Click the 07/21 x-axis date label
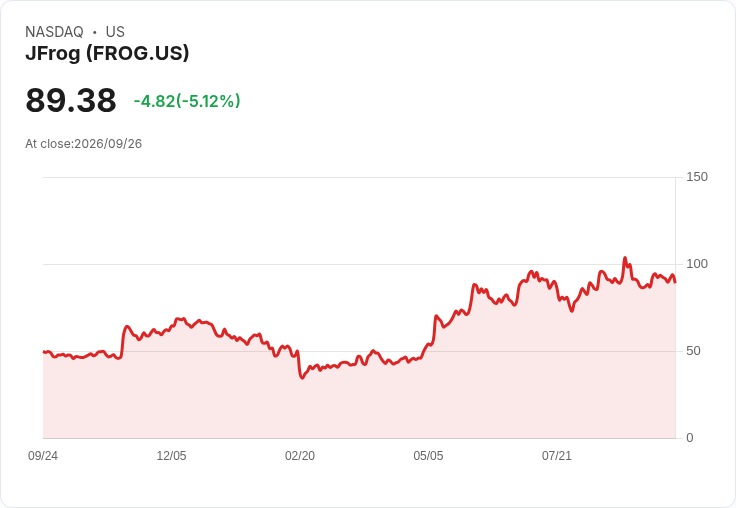Image resolution: width=736 pixels, height=508 pixels. 557,455
